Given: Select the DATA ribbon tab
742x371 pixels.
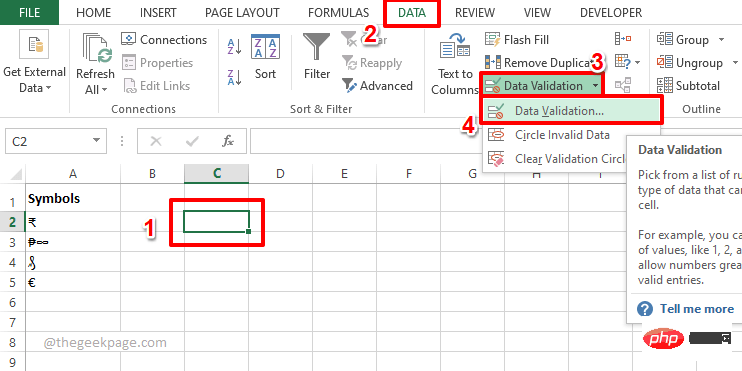Looking at the screenshot, I should (412, 13).
